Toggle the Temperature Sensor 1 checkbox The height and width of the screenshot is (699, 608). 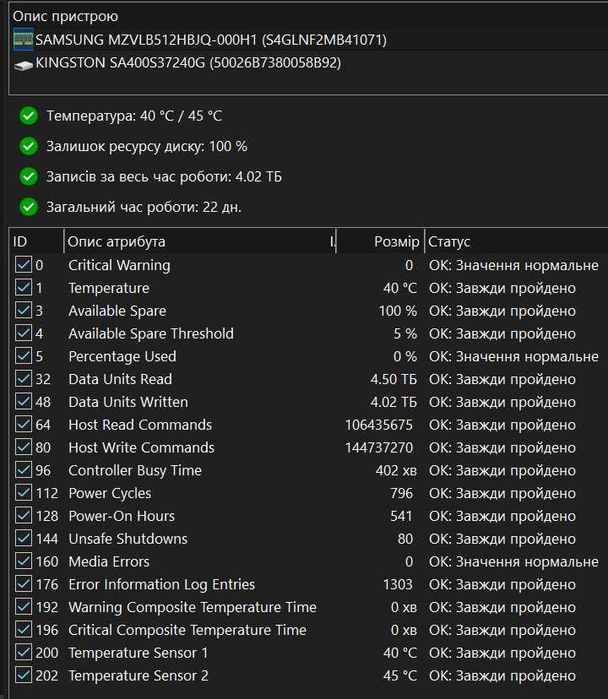coord(23,652)
